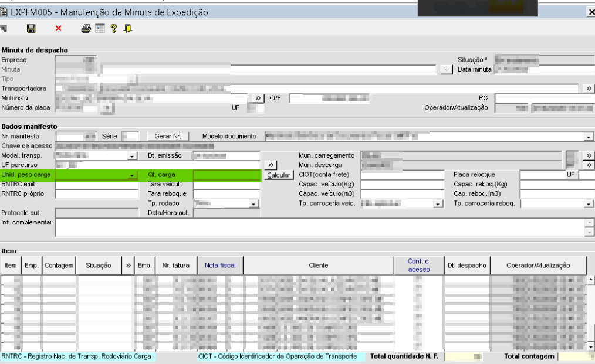Click RNTRC legend text in status bar
This screenshot has width=595, height=364.
point(76,356)
